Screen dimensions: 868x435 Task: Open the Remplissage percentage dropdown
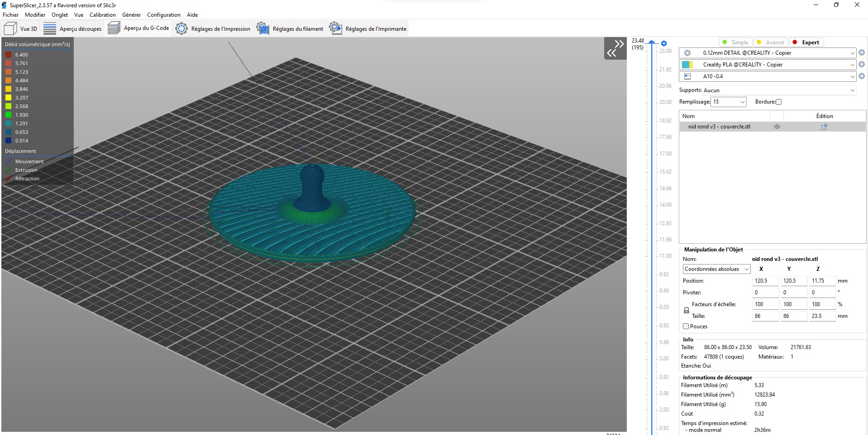click(742, 102)
